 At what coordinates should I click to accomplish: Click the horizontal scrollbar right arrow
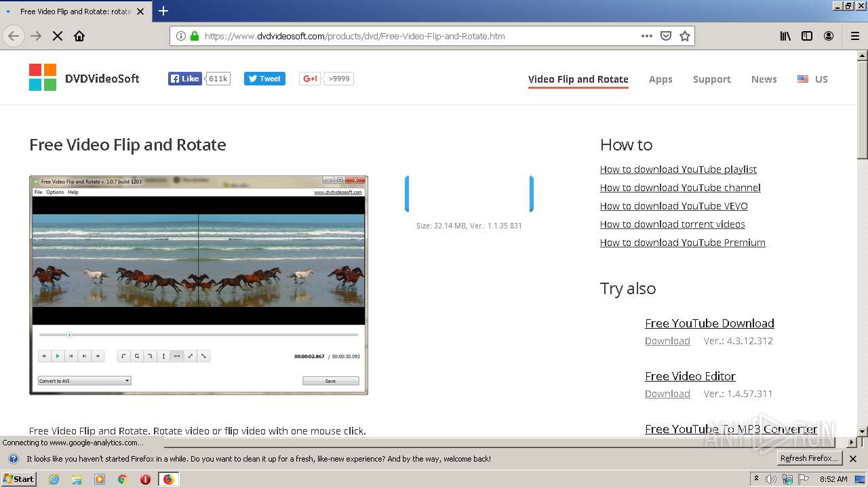852,443
